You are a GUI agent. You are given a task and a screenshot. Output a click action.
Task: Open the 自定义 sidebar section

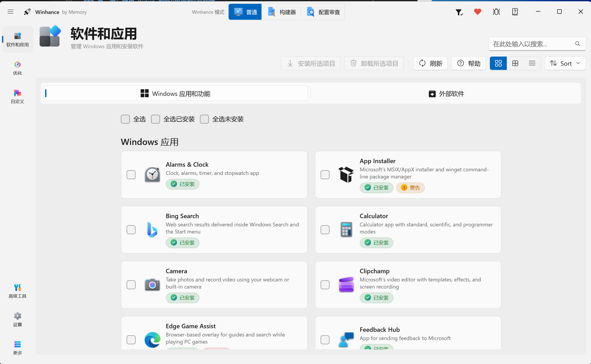tap(18, 96)
